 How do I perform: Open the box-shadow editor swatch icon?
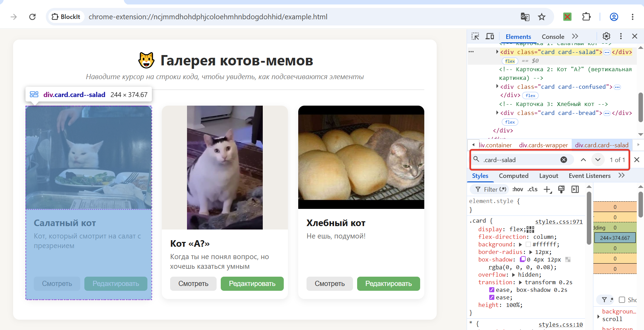pos(522,259)
